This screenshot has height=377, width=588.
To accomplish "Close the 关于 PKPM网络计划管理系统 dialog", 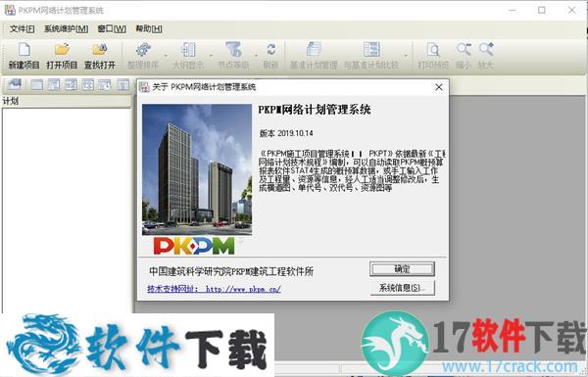I will [x=439, y=87].
